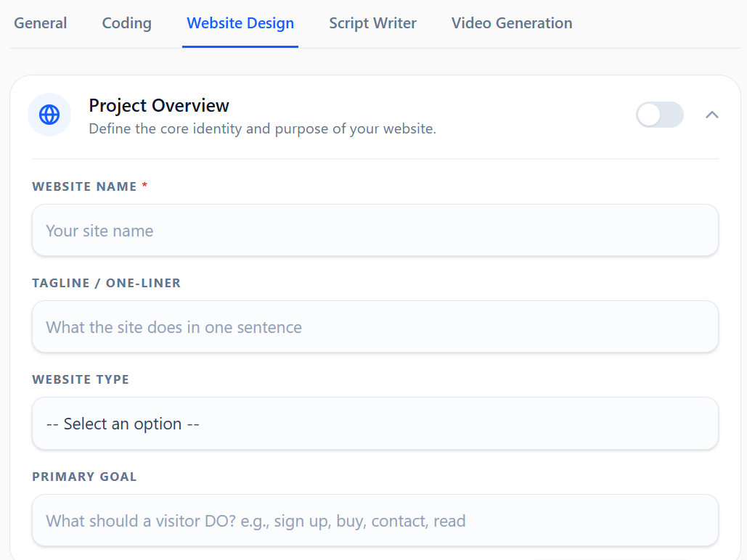
Task: Flip the toggle in the Project Overview header
Action: pos(659,115)
